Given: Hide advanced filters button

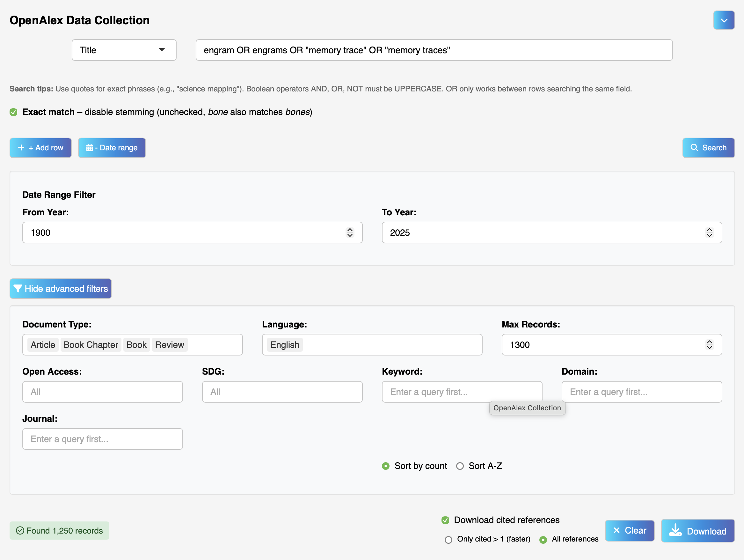Looking at the screenshot, I should pyautogui.click(x=61, y=288).
